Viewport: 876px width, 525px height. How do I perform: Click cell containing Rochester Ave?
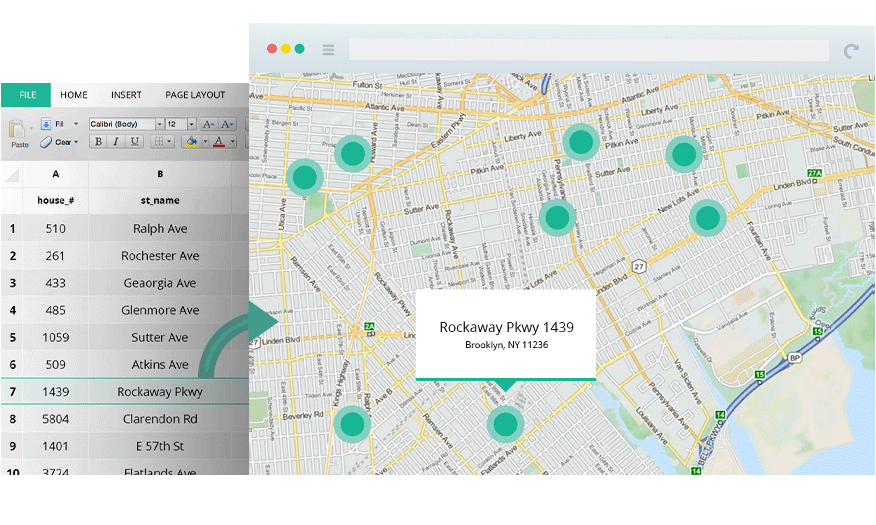(160, 256)
